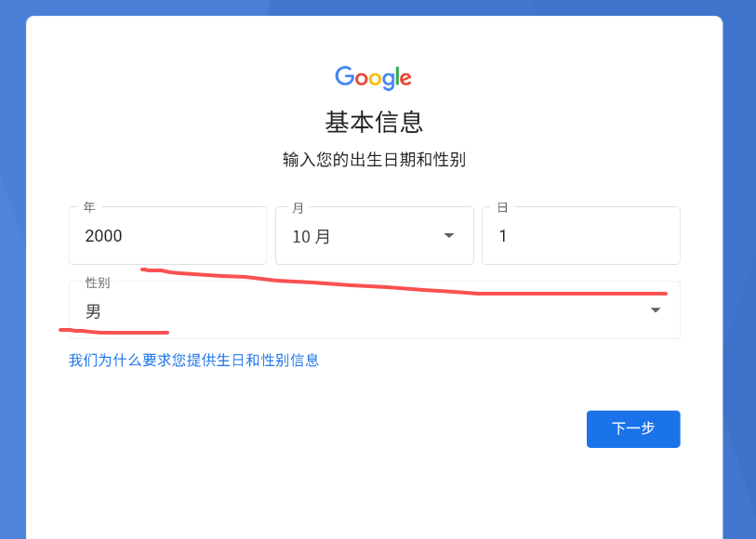Click the Google logo
756x539 pixels.
(373, 77)
